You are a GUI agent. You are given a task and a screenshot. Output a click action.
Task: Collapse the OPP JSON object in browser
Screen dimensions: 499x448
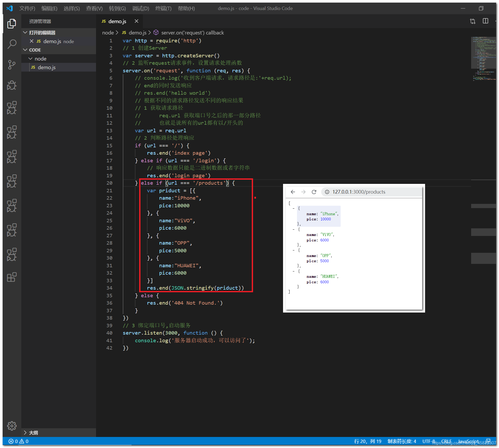tap(294, 250)
